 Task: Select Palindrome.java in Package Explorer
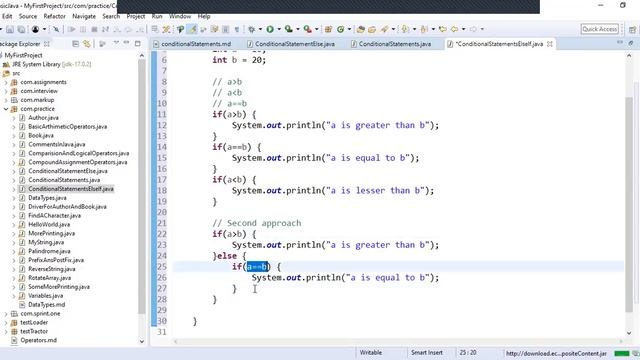tap(49, 251)
